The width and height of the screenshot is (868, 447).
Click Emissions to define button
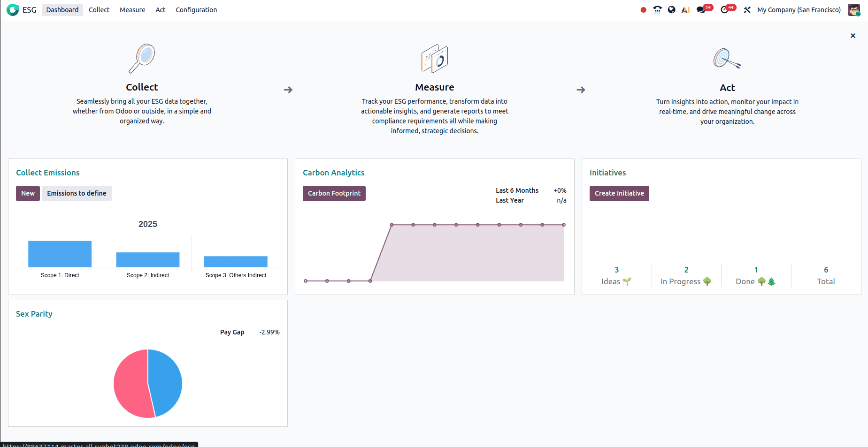[77, 193]
